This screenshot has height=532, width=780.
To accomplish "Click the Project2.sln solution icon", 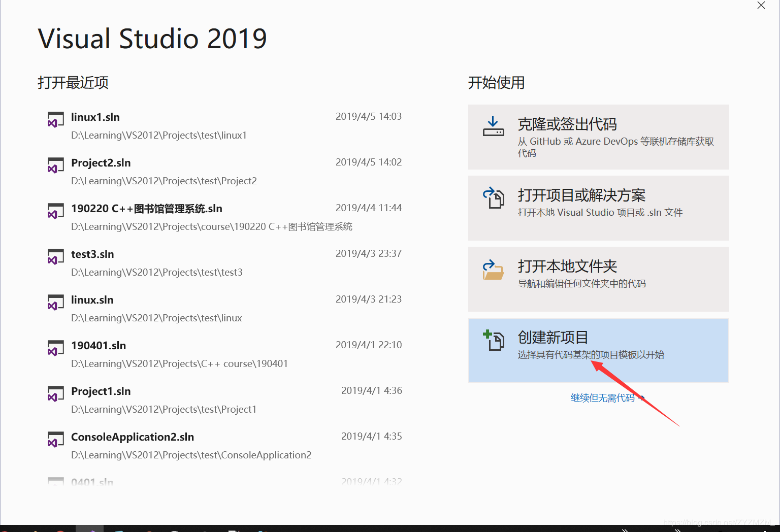I will point(55,165).
